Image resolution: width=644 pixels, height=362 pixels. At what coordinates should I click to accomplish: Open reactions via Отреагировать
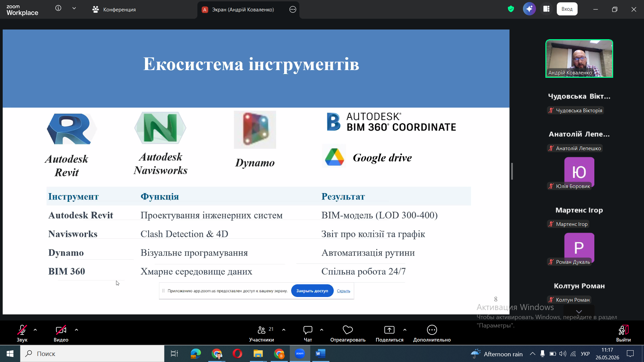click(x=348, y=333)
